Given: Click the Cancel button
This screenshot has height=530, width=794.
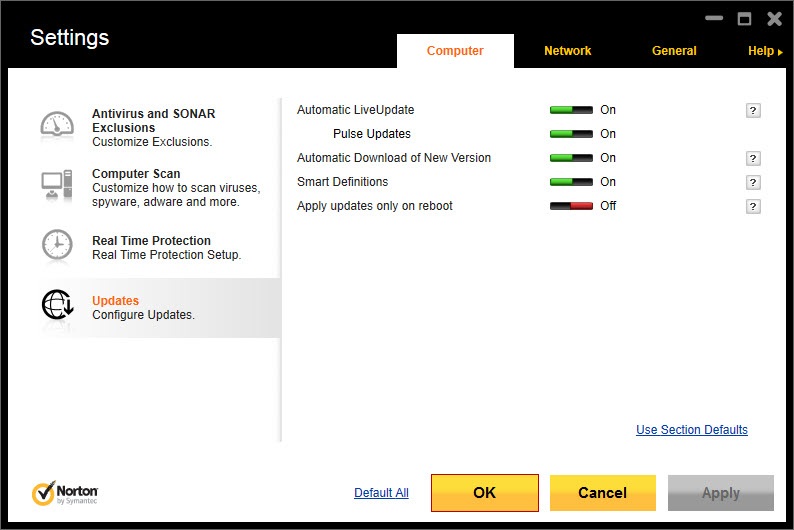Looking at the screenshot, I should (603, 493).
